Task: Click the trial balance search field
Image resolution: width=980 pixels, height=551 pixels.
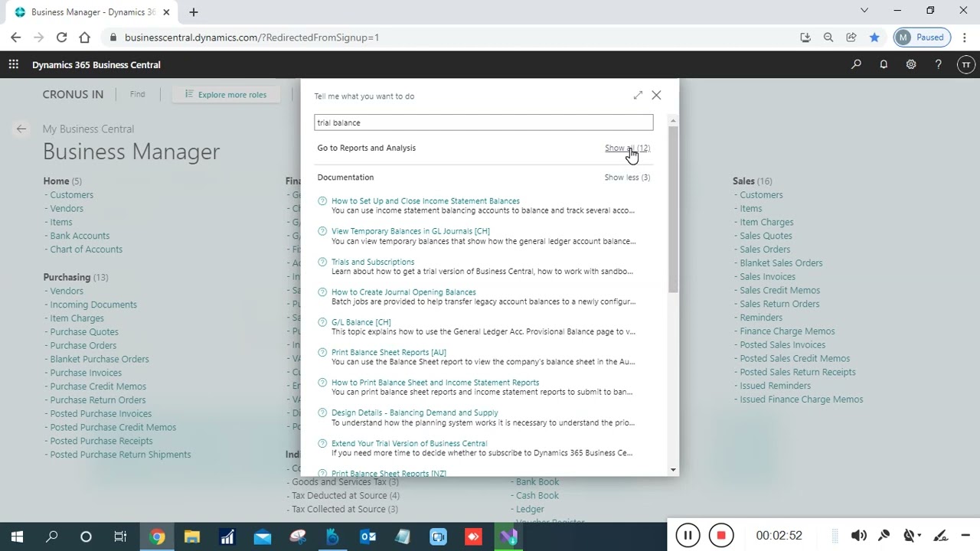Action: point(484,122)
